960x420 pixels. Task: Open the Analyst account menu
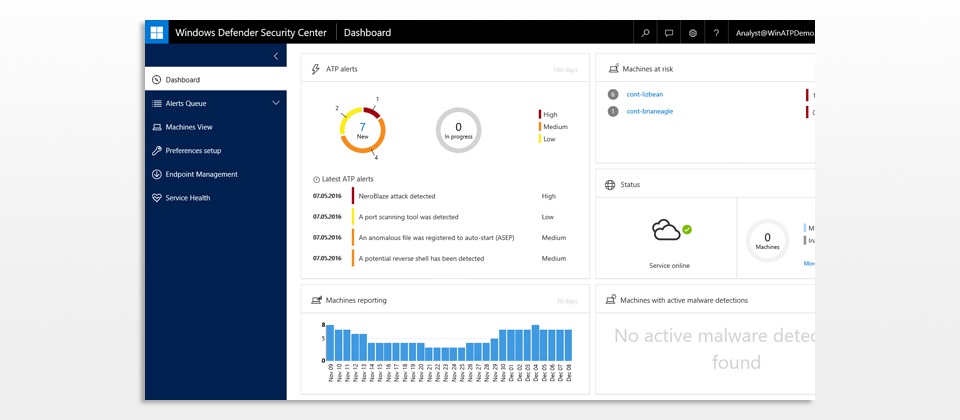click(x=772, y=33)
